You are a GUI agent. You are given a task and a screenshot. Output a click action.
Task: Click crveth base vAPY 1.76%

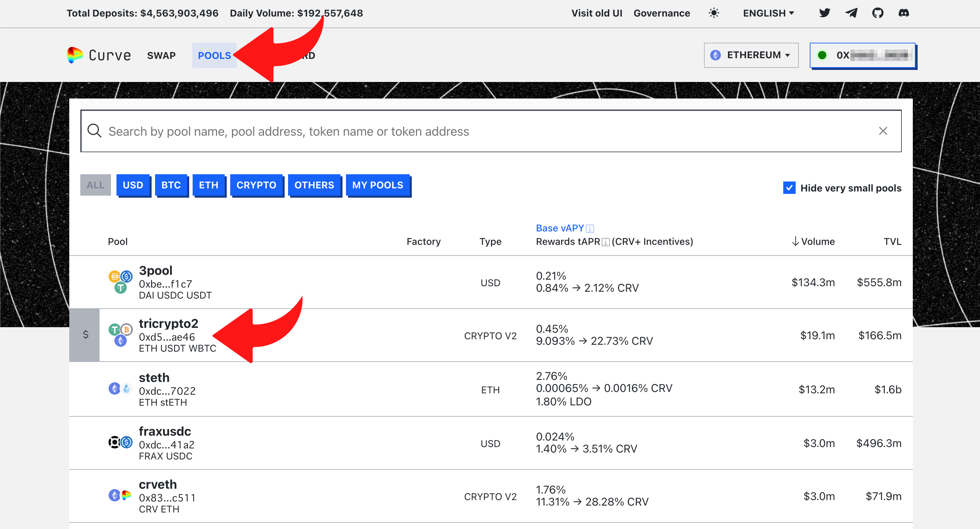click(x=551, y=489)
